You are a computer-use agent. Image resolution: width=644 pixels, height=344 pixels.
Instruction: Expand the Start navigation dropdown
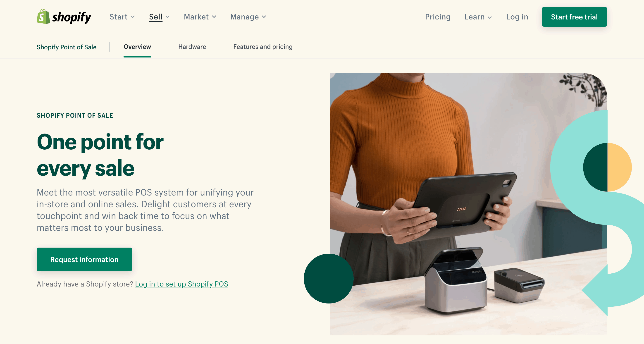pos(121,17)
